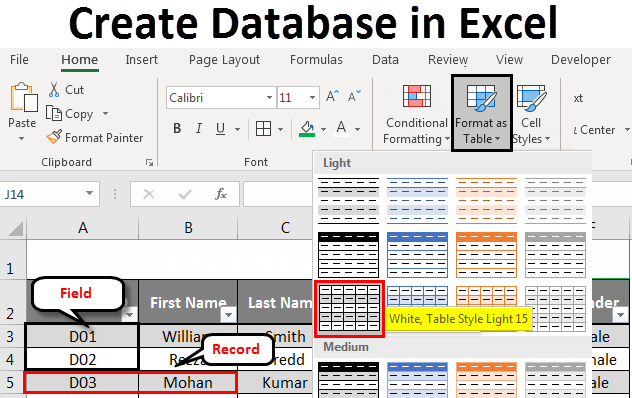Image resolution: width=632 pixels, height=398 pixels.
Task: Click Format as Table
Action: coord(482,113)
